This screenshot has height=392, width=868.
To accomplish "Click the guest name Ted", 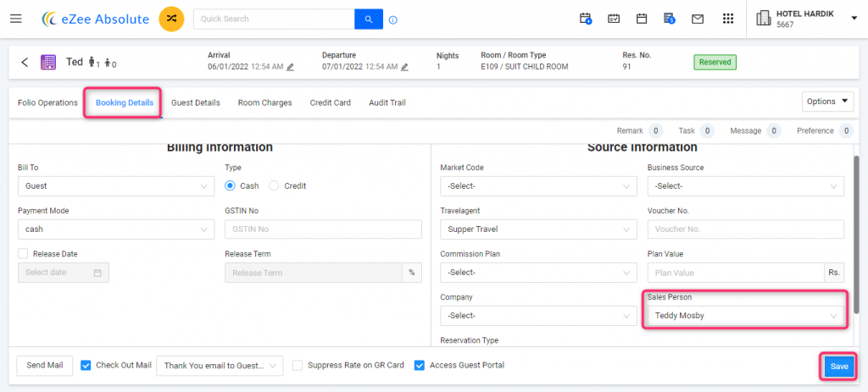I will click(x=75, y=62).
